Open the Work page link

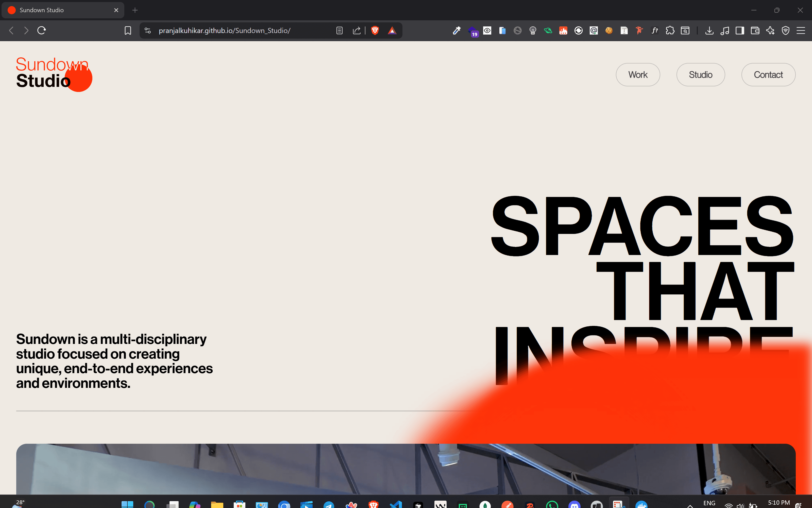pyautogui.click(x=638, y=75)
